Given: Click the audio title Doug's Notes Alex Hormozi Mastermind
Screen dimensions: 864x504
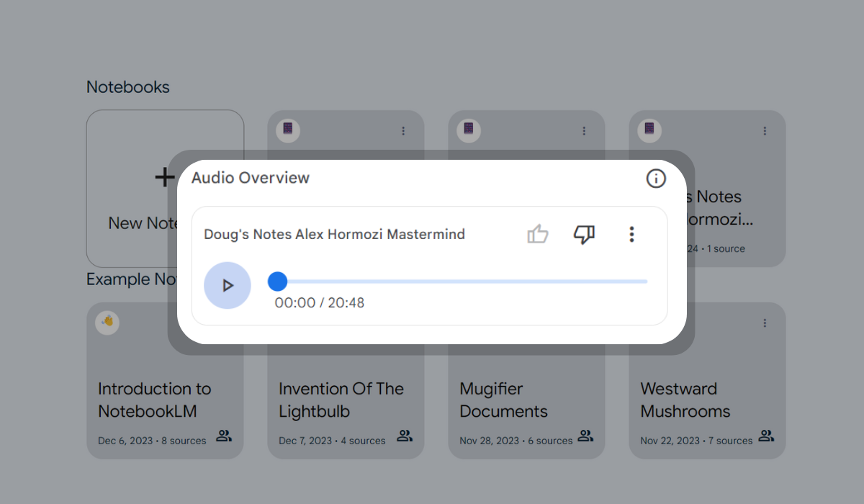Looking at the screenshot, I should click(x=334, y=234).
